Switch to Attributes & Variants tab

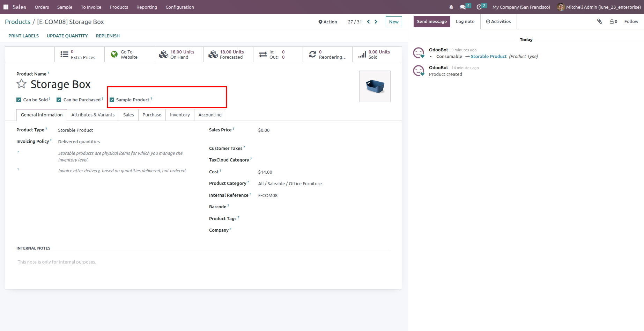coord(93,115)
